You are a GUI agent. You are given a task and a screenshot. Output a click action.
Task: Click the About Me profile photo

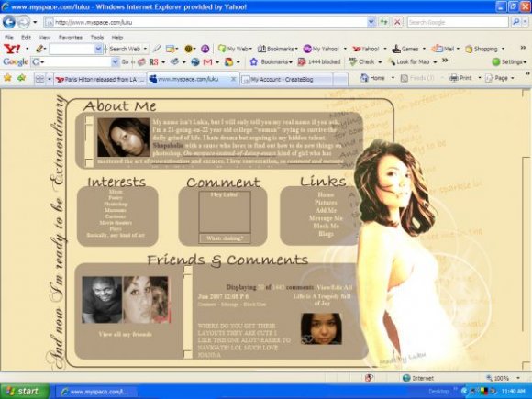pyautogui.click(x=124, y=138)
